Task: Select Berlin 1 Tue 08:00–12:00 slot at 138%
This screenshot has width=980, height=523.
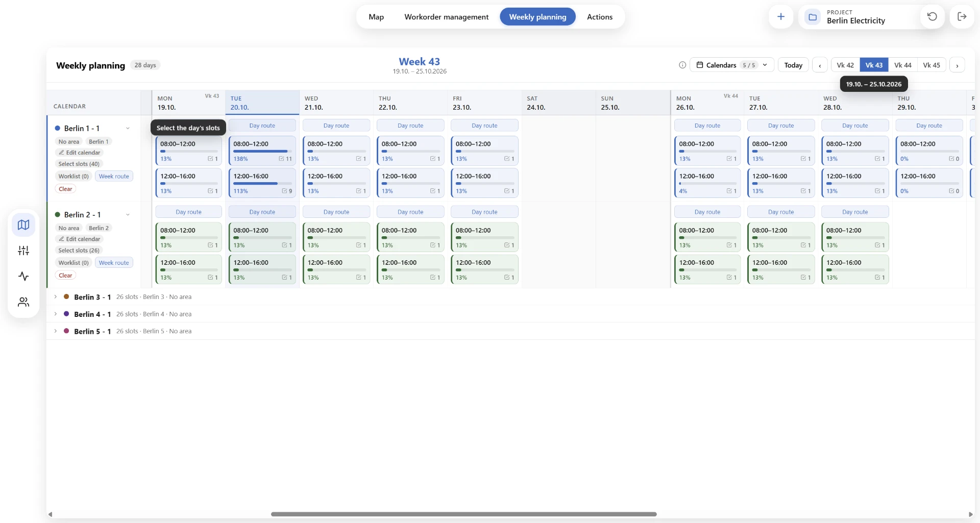Action: (x=262, y=151)
